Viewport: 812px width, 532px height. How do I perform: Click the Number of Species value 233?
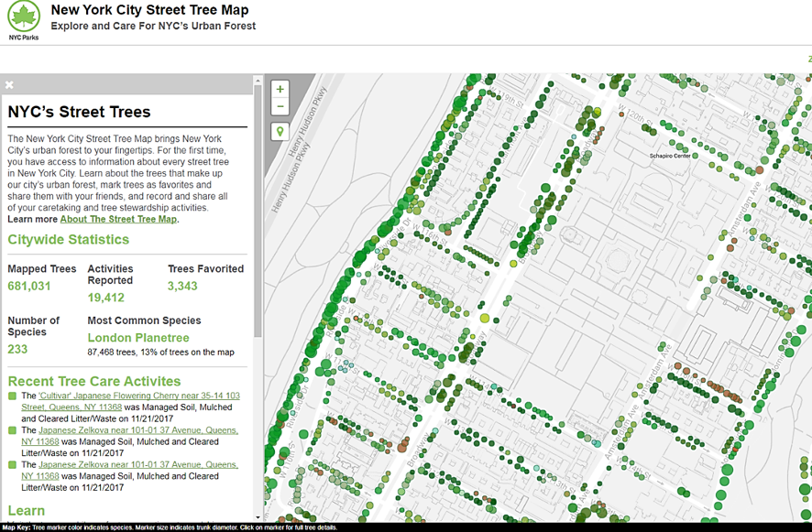pyautogui.click(x=17, y=349)
